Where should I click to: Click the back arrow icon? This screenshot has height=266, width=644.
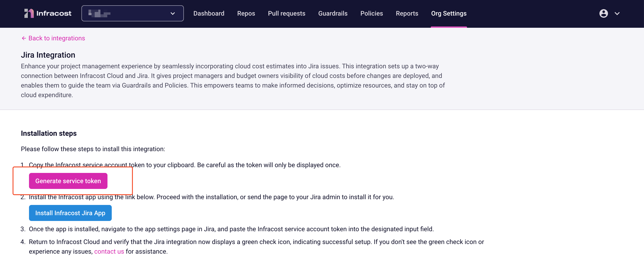(x=24, y=38)
